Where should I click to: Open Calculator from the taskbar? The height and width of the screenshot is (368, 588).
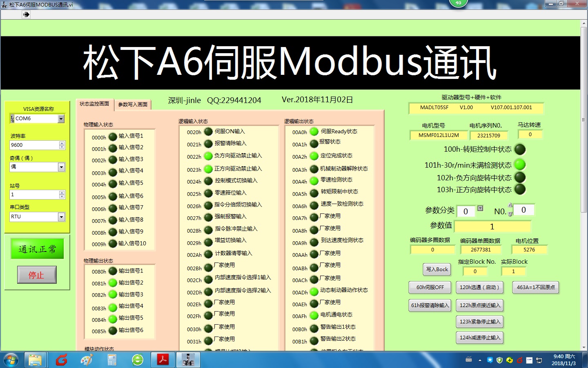point(112,360)
